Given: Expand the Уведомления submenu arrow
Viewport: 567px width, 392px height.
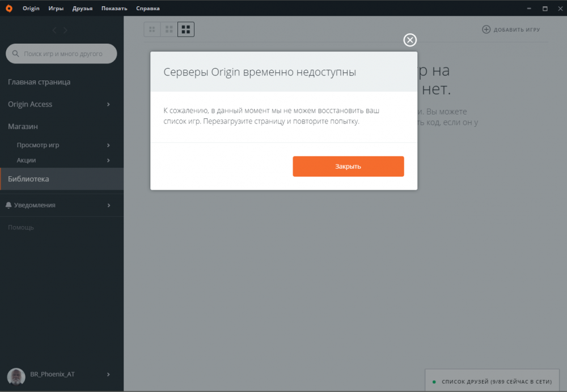Looking at the screenshot, I should [108, 206].
